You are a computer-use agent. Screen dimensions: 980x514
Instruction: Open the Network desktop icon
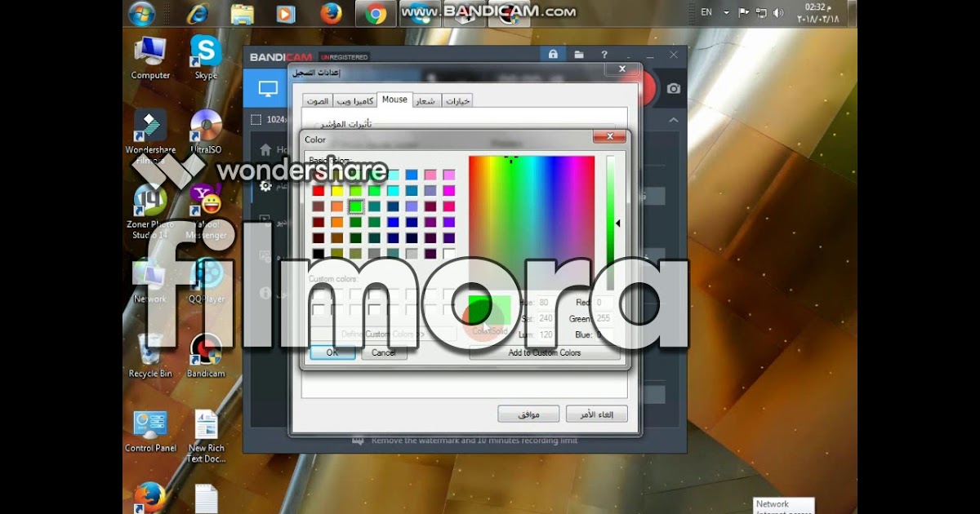tap(150, 281)
